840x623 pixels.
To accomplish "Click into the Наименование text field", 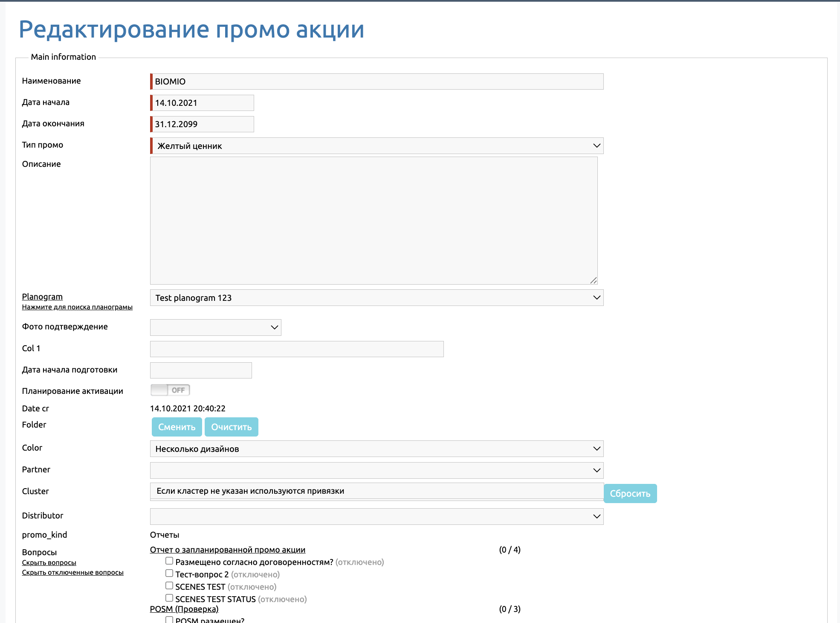I will coord(377,82).
